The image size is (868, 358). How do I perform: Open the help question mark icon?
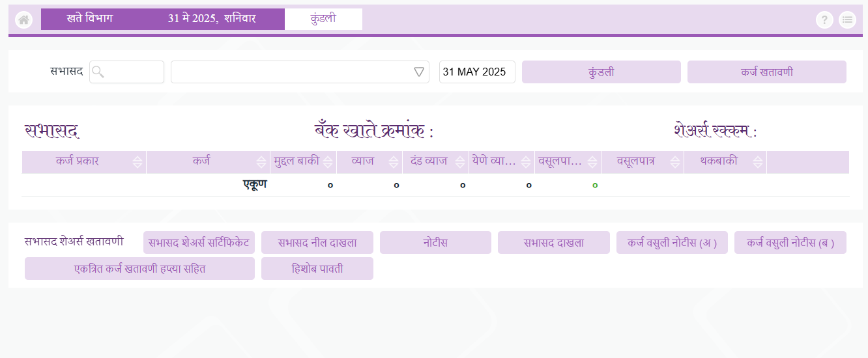824,20
